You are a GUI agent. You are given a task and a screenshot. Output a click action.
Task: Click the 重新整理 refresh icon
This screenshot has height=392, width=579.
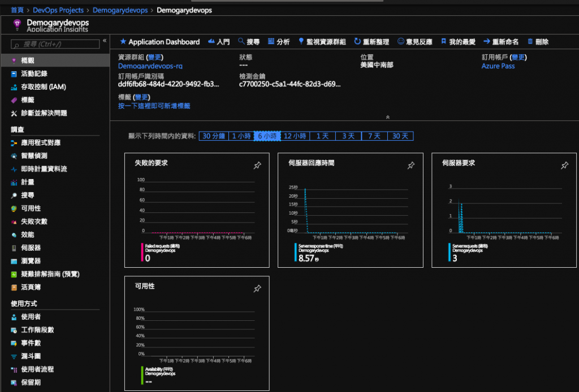click(357, 41)
